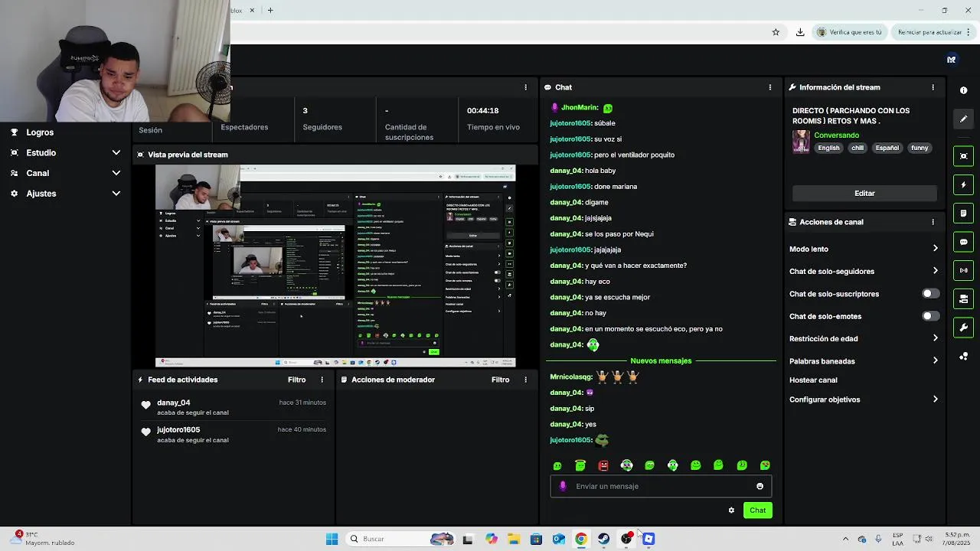Select danay_04 in activity feed

[174, 403]
